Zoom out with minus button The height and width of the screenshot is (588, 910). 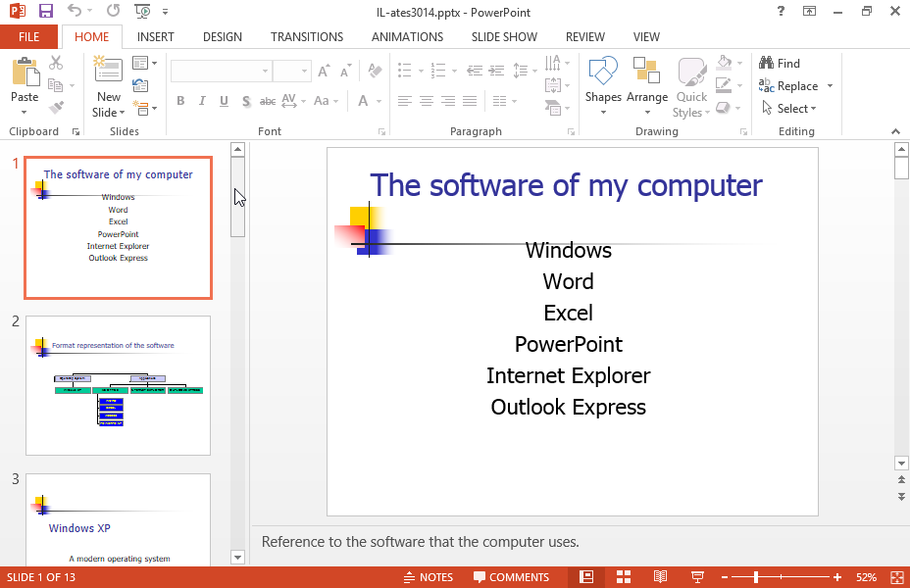click(725, 577)
